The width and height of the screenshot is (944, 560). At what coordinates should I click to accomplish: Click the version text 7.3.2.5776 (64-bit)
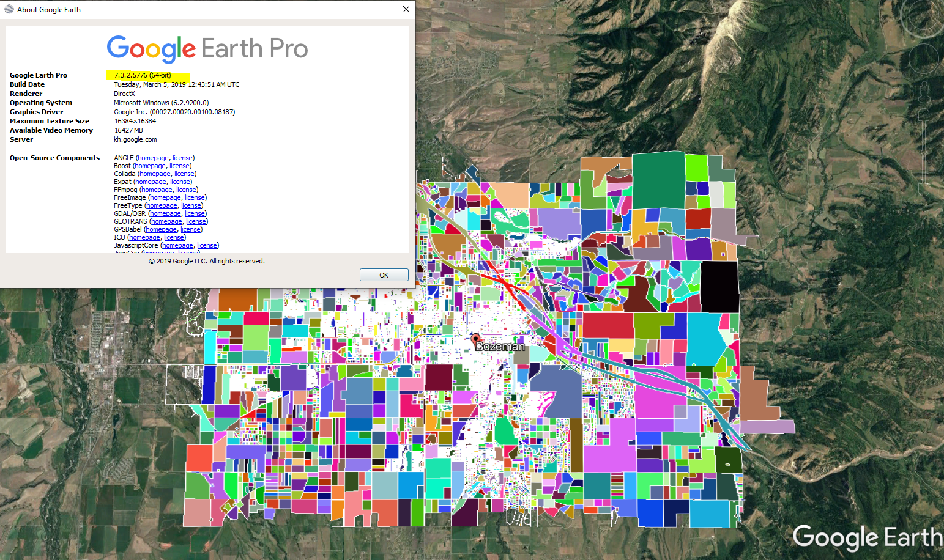pos(143,75)
